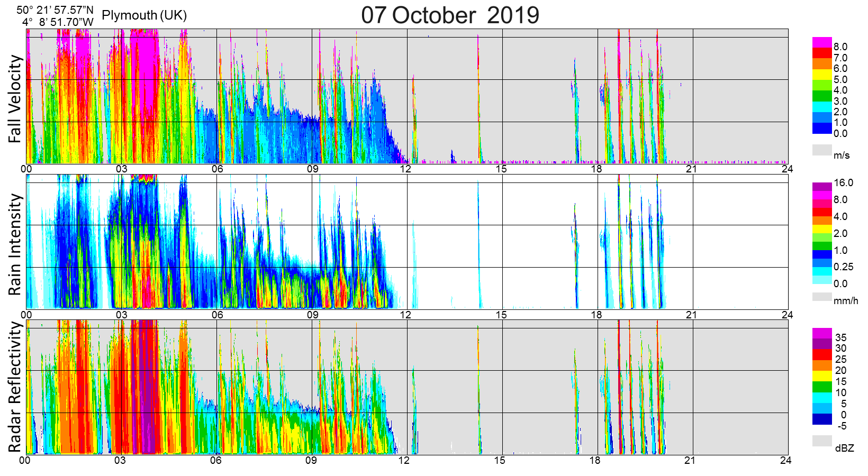This screenshot has height=476, width=868.
Task: Pick the grey swatch beside "dBZ"
Action: [x=822, y=441]
